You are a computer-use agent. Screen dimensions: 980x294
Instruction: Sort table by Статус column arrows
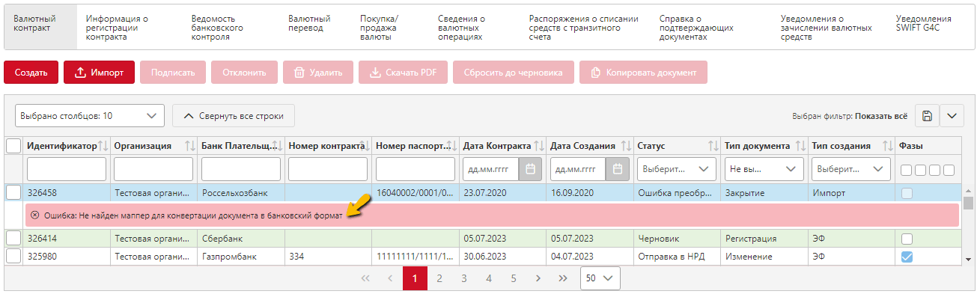click(713, 146)
